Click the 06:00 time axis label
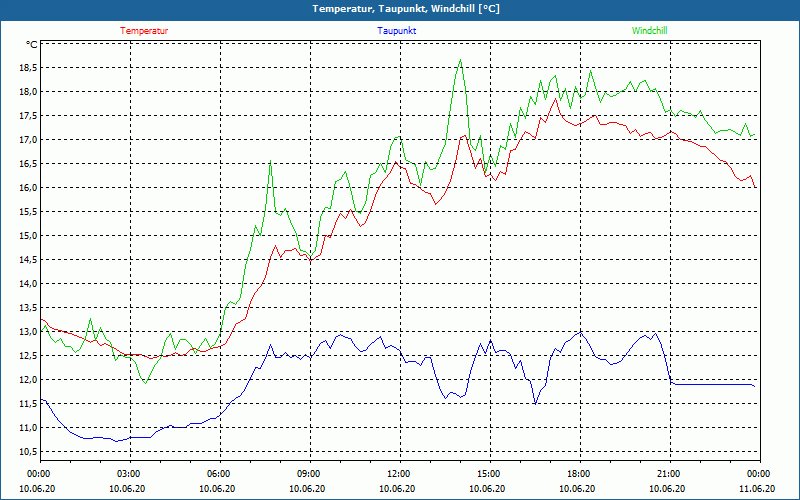 click(x=219, y=474)
